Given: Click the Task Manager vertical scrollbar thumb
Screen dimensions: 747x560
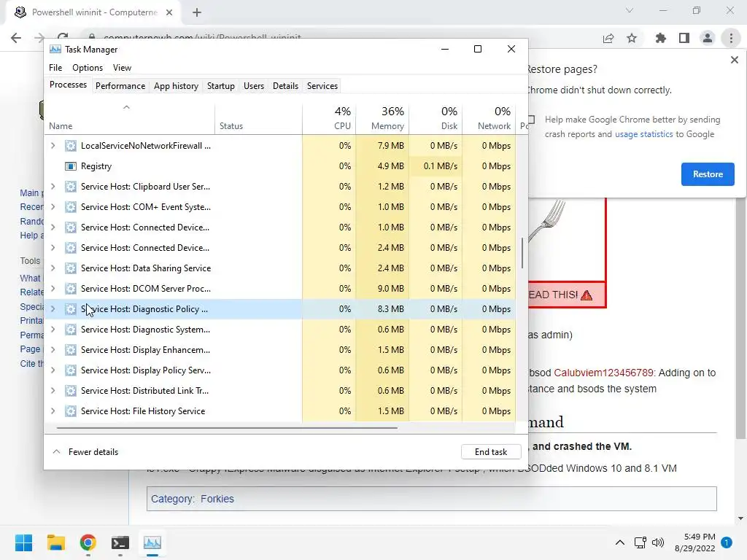Looking at the screenshot, I should pos(522,253).
